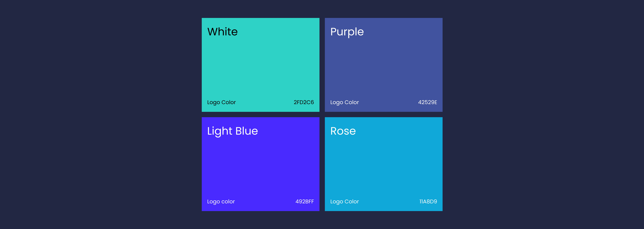Select the swatch labeled Light Blue
644x229 pixels.
click(x=261, y=164)
